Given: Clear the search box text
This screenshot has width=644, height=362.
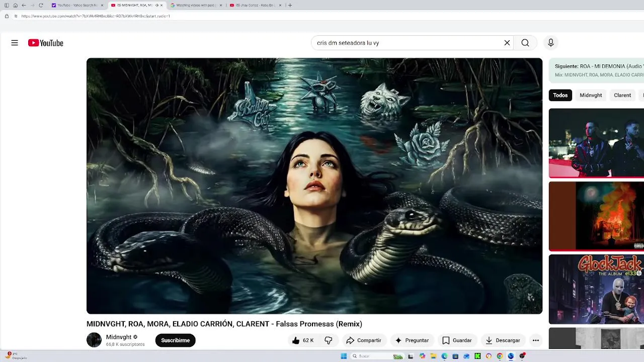Looking at the screenshot, I should click(x=507, y=43).
